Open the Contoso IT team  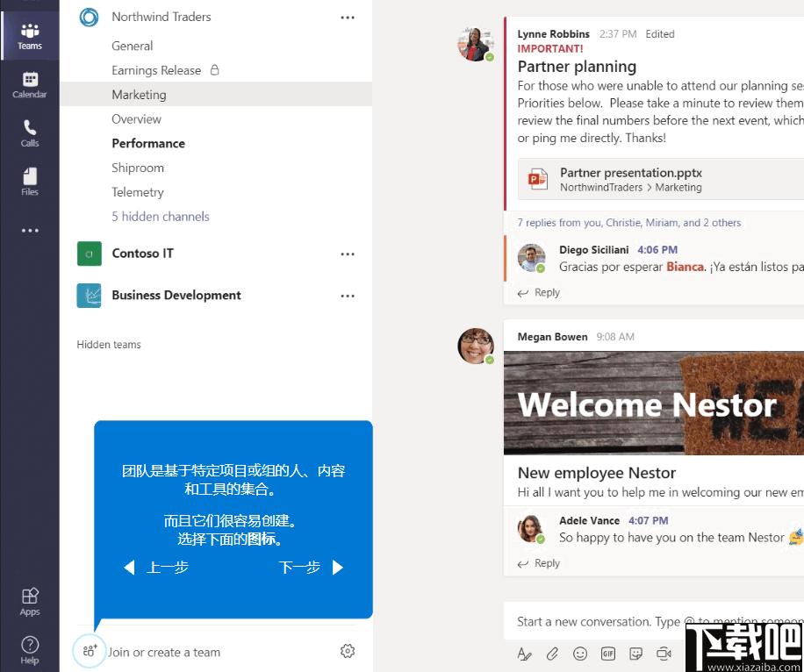point(142,254)
